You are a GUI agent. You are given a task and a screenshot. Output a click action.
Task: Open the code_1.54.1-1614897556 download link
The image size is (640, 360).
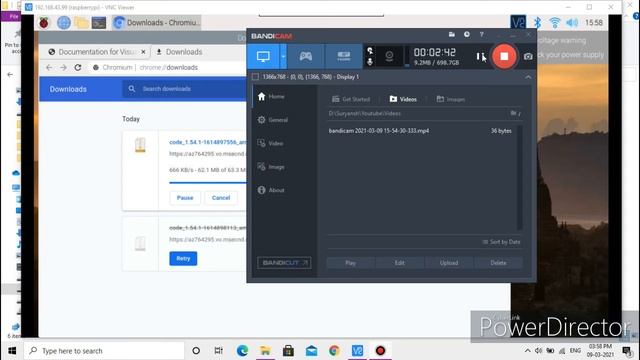[x=208, y=142]
